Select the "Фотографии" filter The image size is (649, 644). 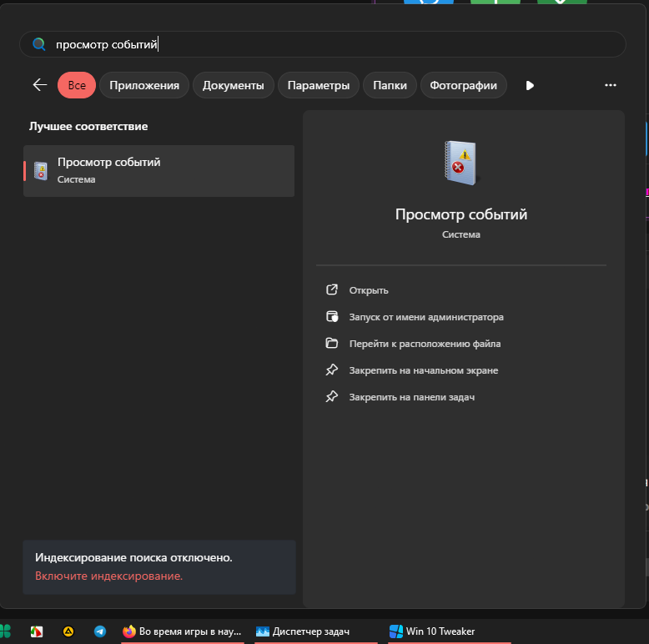(x=463, y=85)
